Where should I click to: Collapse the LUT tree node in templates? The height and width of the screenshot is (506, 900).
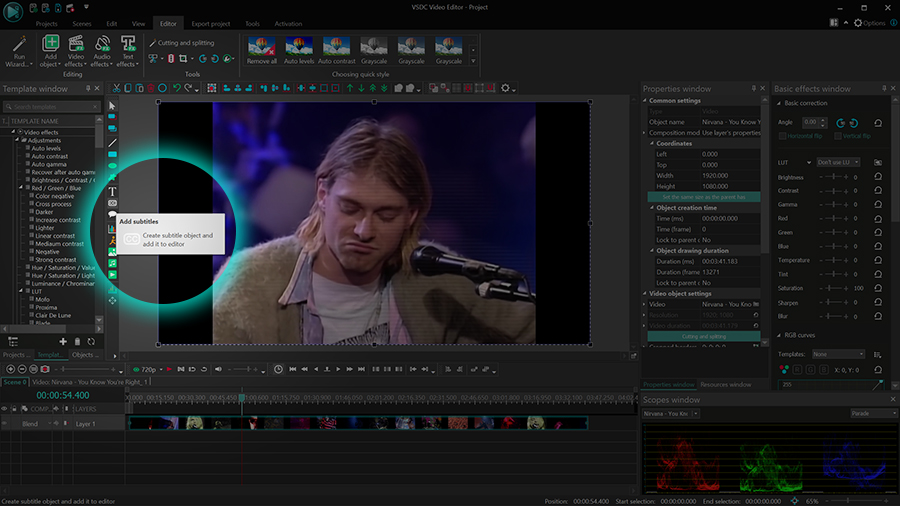click(x=21, y=291)
